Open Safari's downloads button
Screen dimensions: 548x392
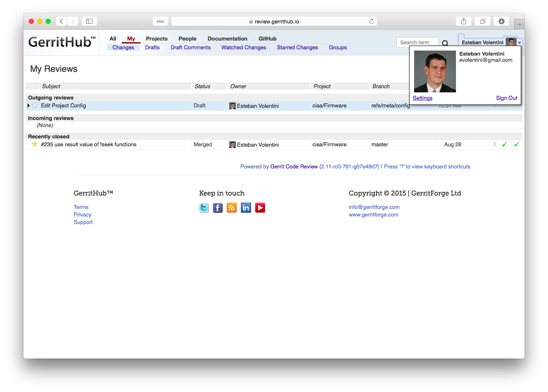tap(501, 21)
